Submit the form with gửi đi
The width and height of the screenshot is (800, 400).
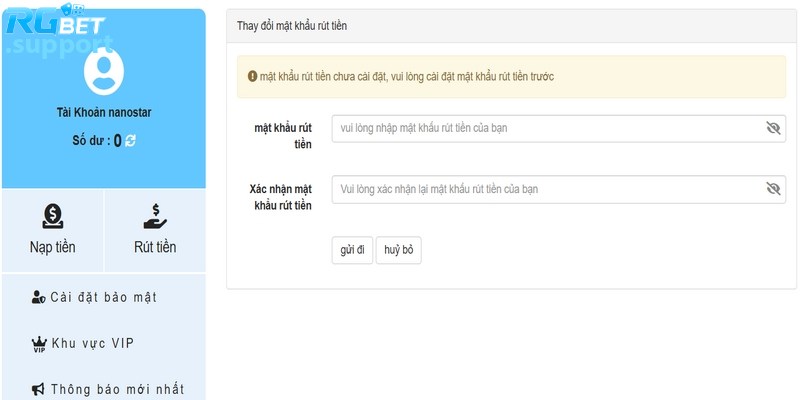pyautogui.click(x=353, y=250)
